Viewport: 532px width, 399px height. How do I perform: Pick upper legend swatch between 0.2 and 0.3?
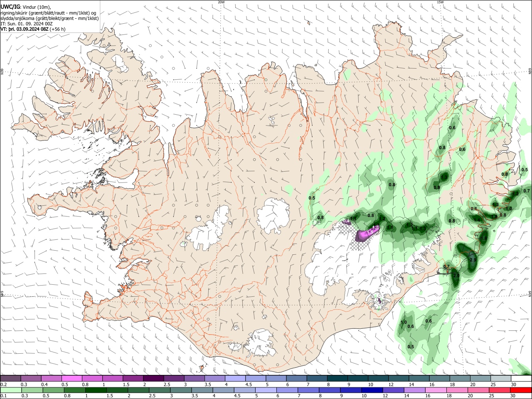10,379
